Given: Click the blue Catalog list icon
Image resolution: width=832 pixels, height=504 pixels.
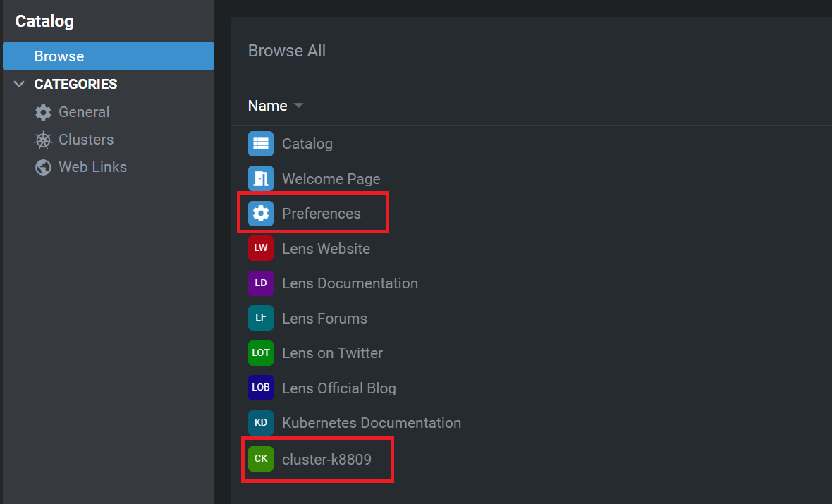Looking at the screenshot, I should 261,144.
